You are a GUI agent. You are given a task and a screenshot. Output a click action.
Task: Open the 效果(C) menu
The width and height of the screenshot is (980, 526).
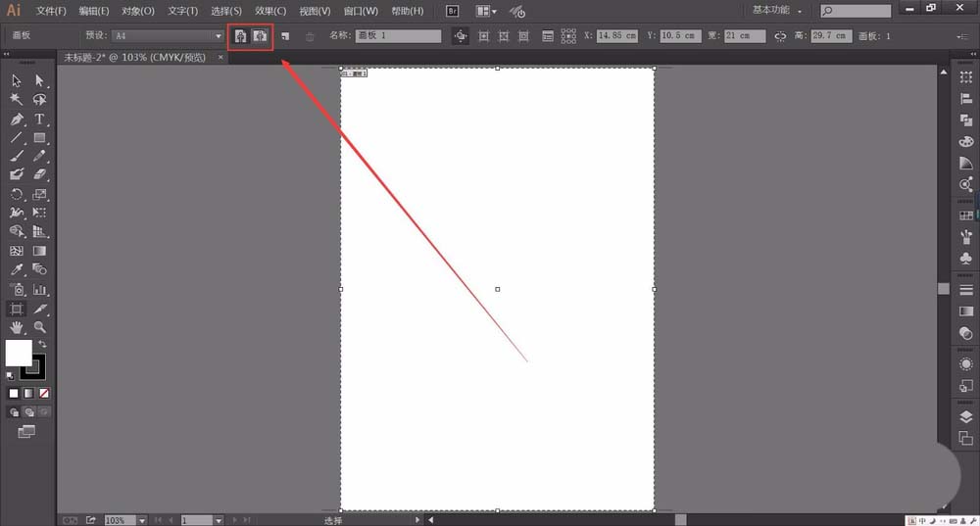pyautogui.click(x=270, y=11)
